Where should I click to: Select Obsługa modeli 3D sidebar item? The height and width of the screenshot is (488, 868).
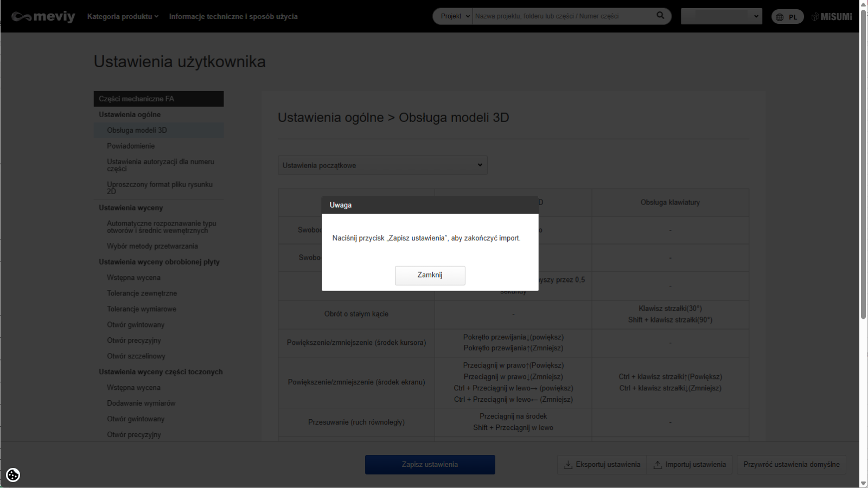[137, 130]
